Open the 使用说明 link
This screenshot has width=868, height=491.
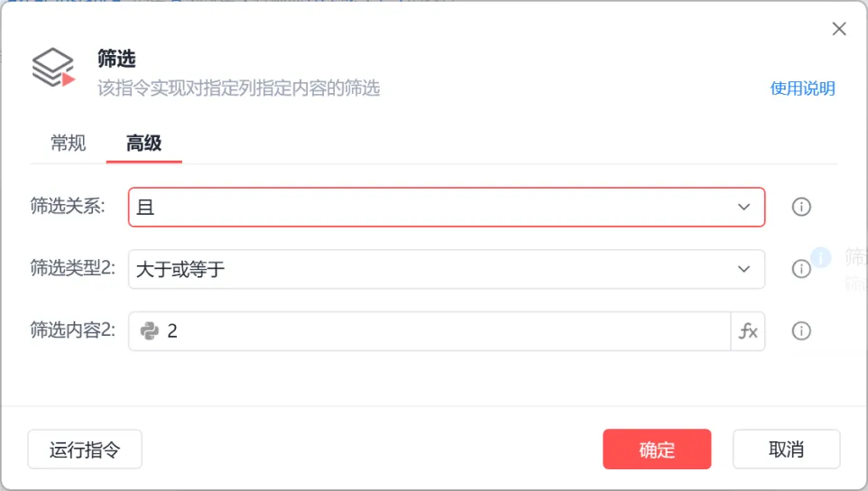802,88
